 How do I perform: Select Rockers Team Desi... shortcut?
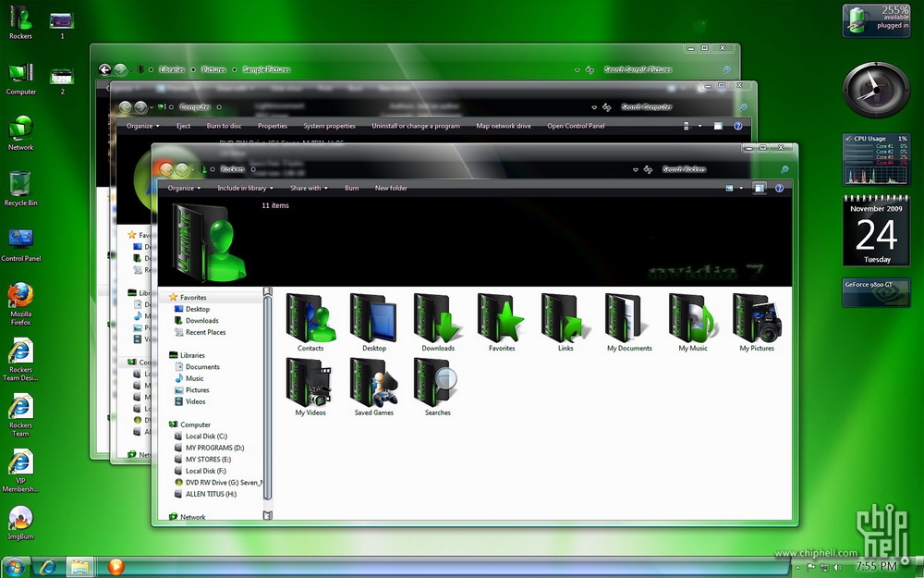click(x=20, y=360)
